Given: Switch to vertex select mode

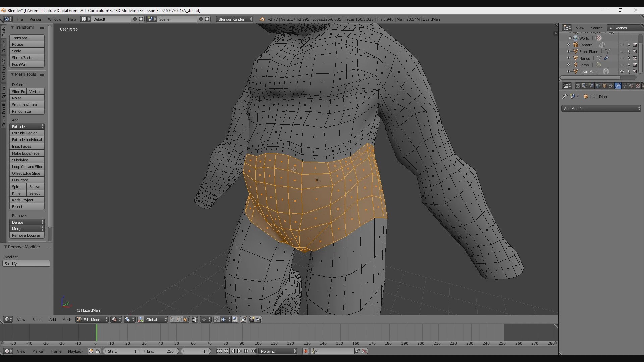Looking at the screenshot, I should tap(173, 319).
